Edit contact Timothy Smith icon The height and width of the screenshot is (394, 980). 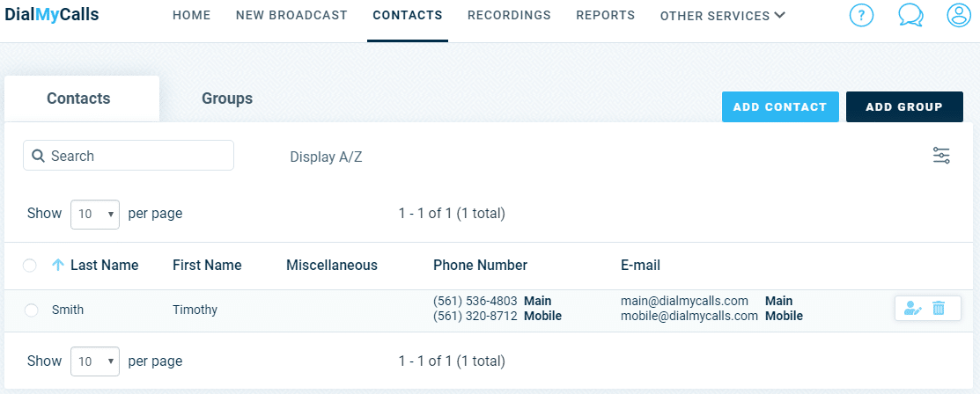tap(913, 309)
